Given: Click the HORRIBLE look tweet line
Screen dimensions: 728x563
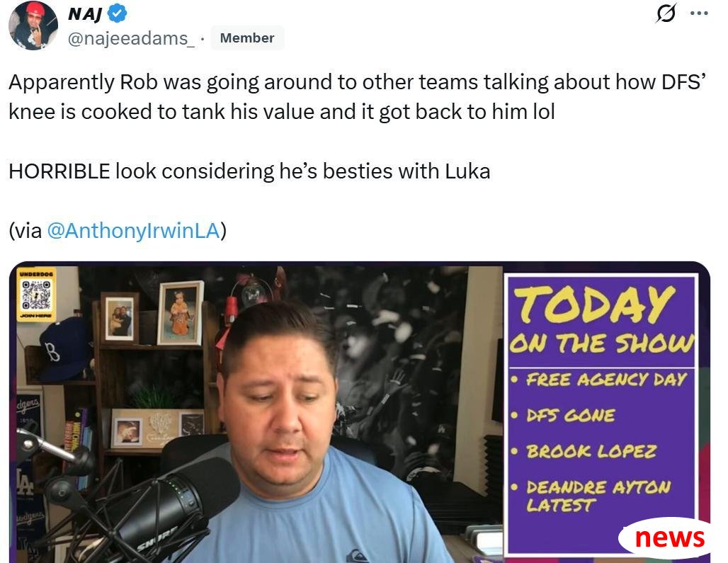Looking at the screenshot, I should tap(249, 171).
